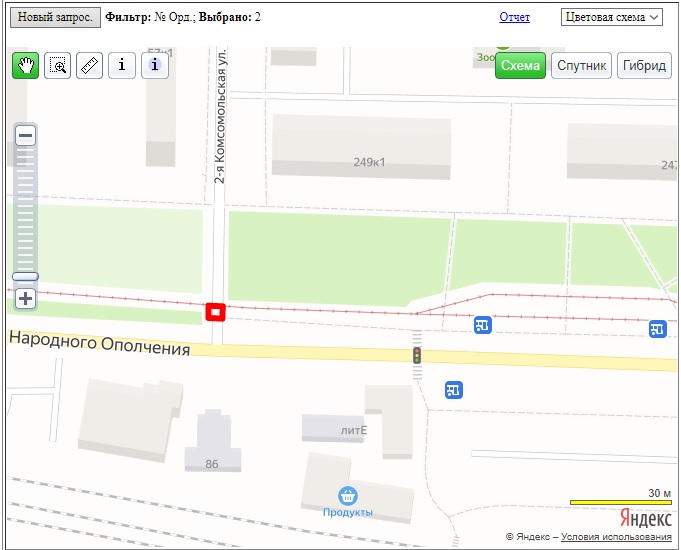Activate the zoom-to-rectangle magnifier tool
This screenshot has width=681, height=550.
tap(58, 66)
